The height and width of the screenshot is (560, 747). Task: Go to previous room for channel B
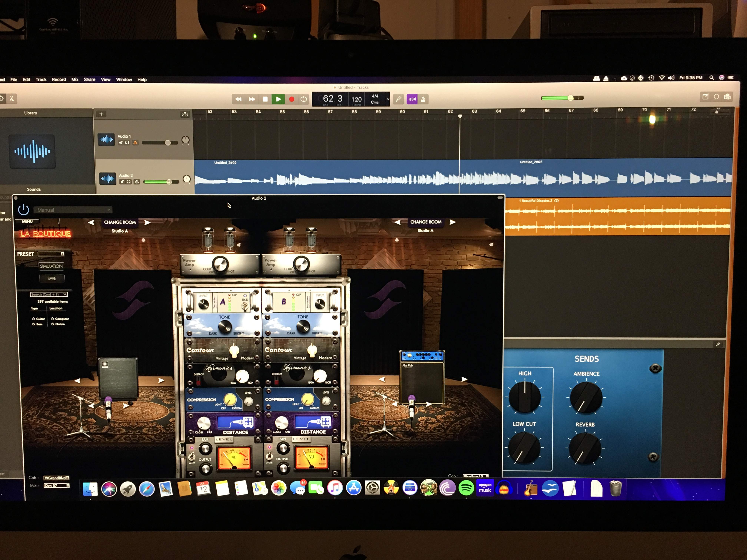pyautogui.click(x=397, y=222)
